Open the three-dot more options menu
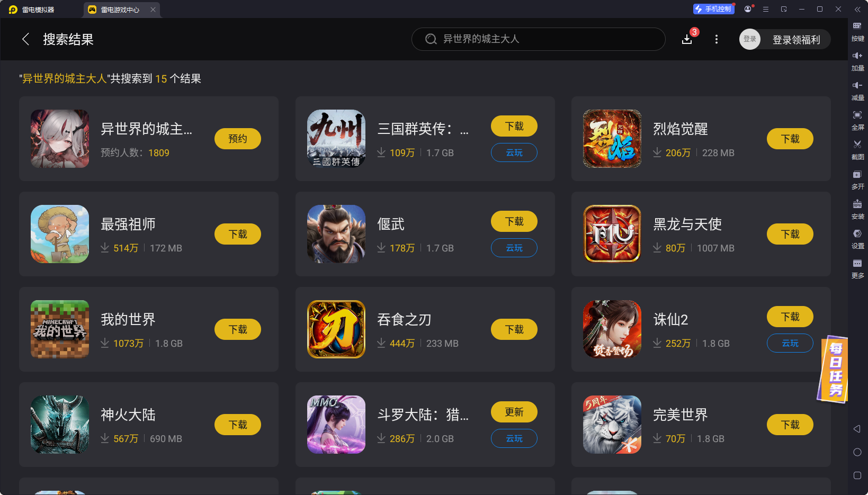 [717, 39]
